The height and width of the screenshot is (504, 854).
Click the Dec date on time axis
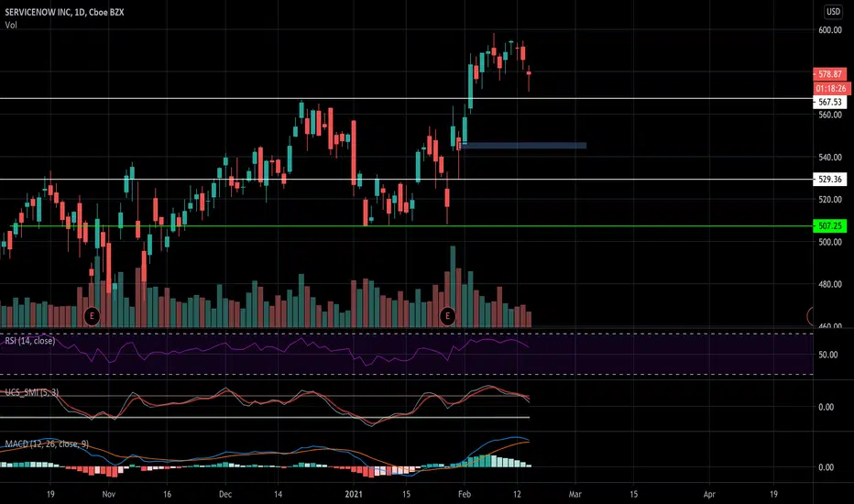224,494
